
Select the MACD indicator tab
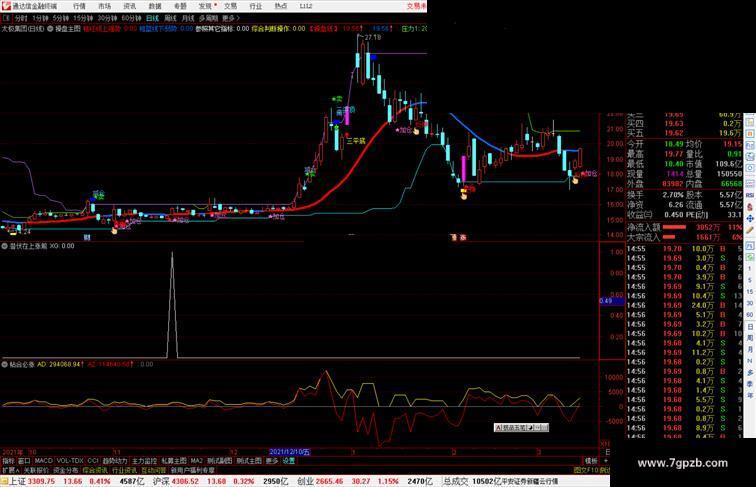(43, 461)
